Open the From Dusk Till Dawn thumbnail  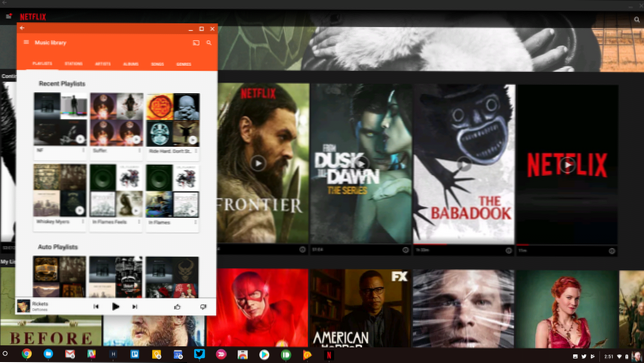361,163
